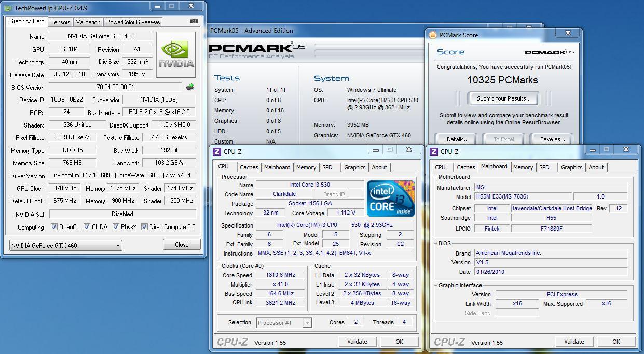Click the NVIDIA logo in GPU-Z
Image resolution: width=644 pixels, height=354 pixels.
click(176, 55)
